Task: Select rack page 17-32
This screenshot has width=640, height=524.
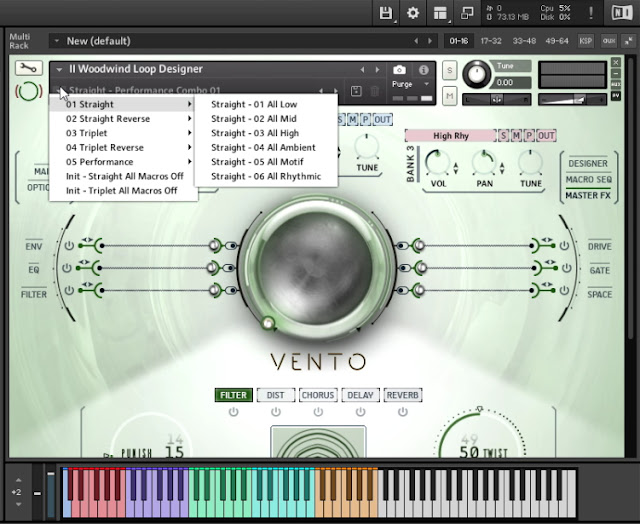Action: pyautogui.click(x=491, y=41)
